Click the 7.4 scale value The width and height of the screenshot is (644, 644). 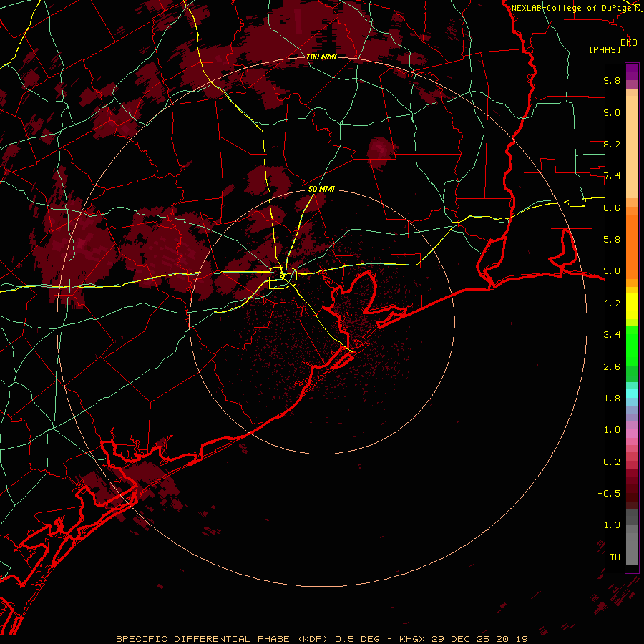(612, 176)
